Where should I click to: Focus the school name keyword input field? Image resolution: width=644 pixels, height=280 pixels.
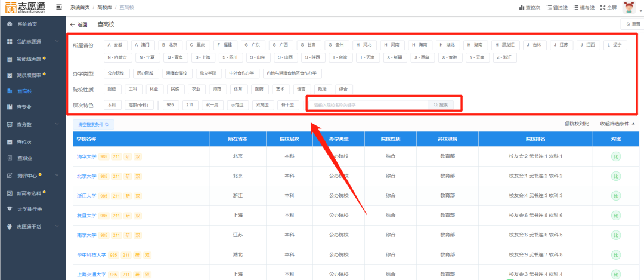(368, 105)
